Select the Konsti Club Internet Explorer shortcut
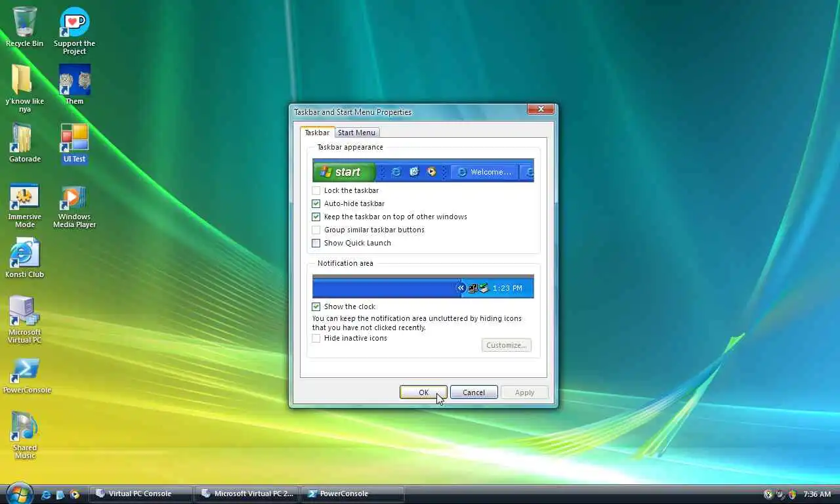Screen dimensions: 840x504 tap(25, 259)
